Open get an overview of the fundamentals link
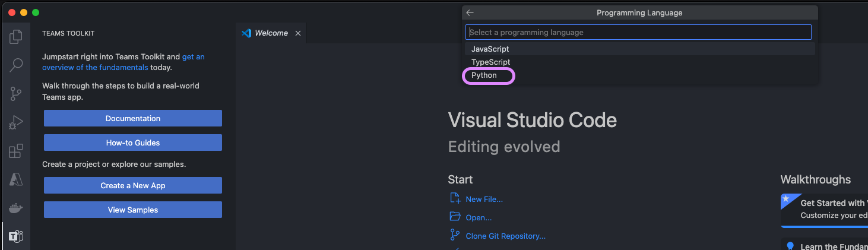Viewport: 868px width, 250px height. [x=123, y=62]
